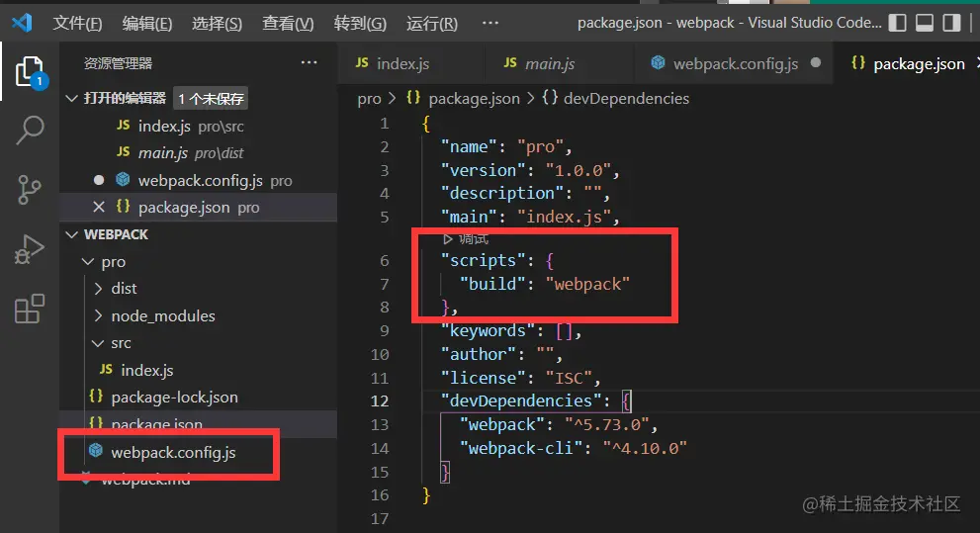Collapse the src folder
Image resolution: width=980 pixels, height=533 pixels.
click(x=98, y=343)
